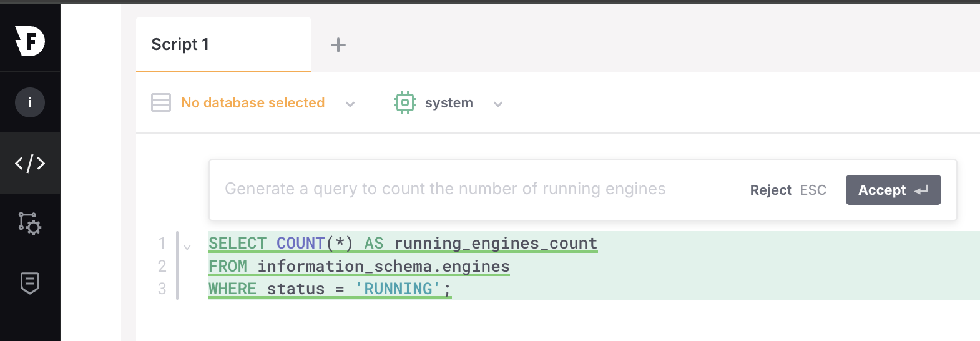The height and width of the screenshot is (341, 980).
Task: Open the SQL editor code icon
Action: coord(30,164)
